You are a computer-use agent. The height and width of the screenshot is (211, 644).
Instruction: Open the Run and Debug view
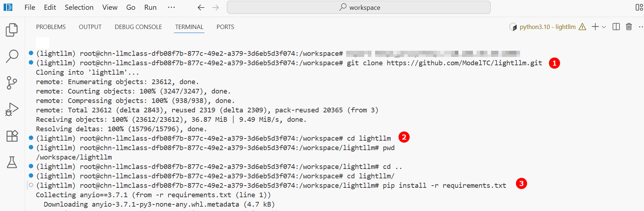point(12,109)
